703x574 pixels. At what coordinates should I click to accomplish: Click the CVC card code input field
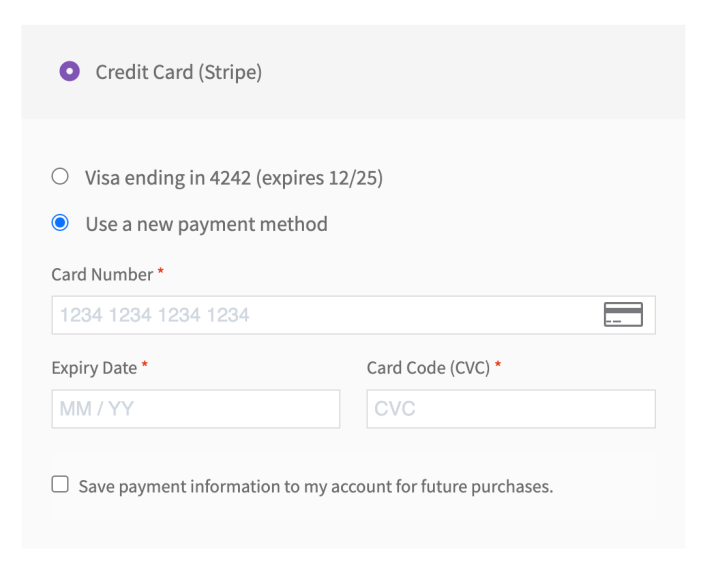(511, 409)
